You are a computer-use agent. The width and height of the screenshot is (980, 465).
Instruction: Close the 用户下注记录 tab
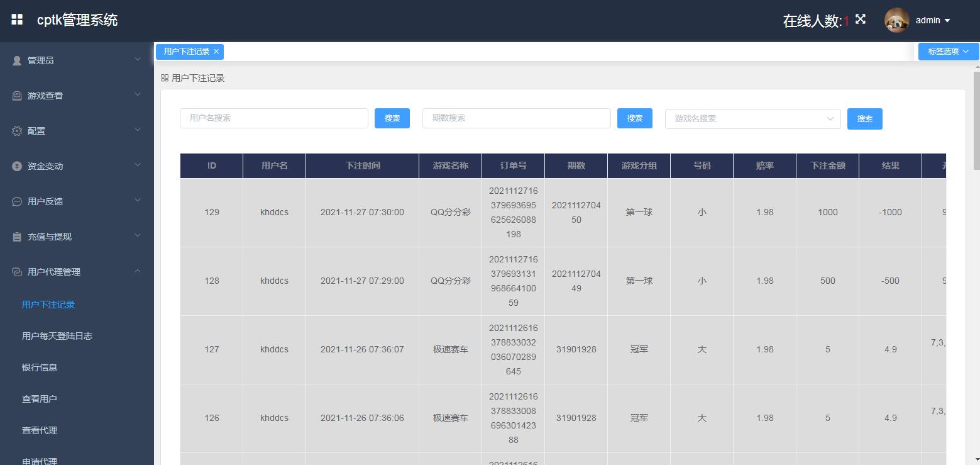[216, 52]
